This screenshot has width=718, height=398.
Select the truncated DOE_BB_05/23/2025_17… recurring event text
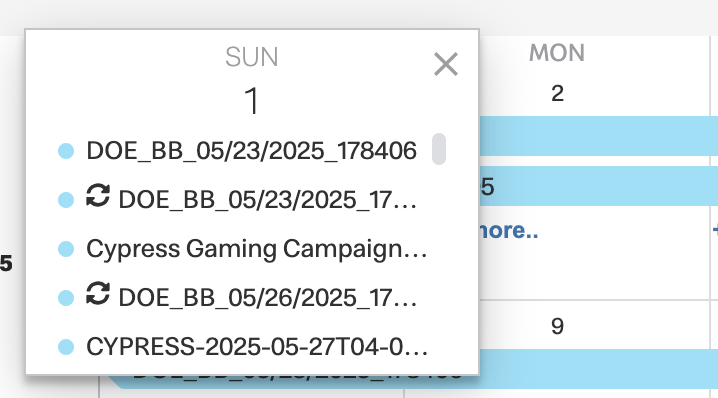[268, 200]
